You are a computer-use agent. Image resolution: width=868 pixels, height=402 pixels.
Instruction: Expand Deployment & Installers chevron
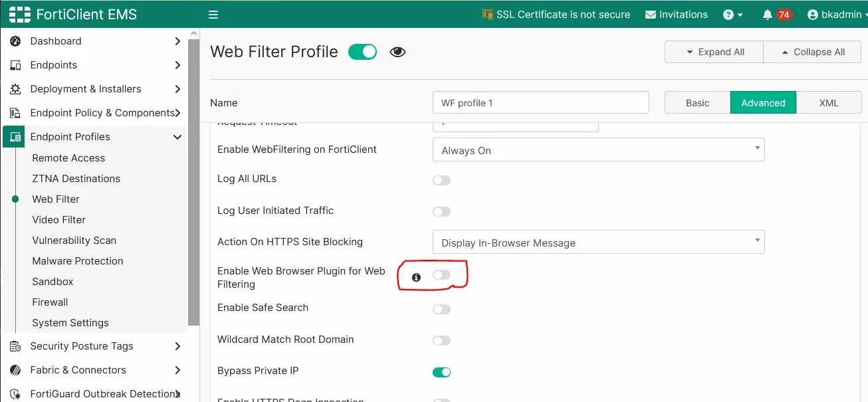pos(177,89)
